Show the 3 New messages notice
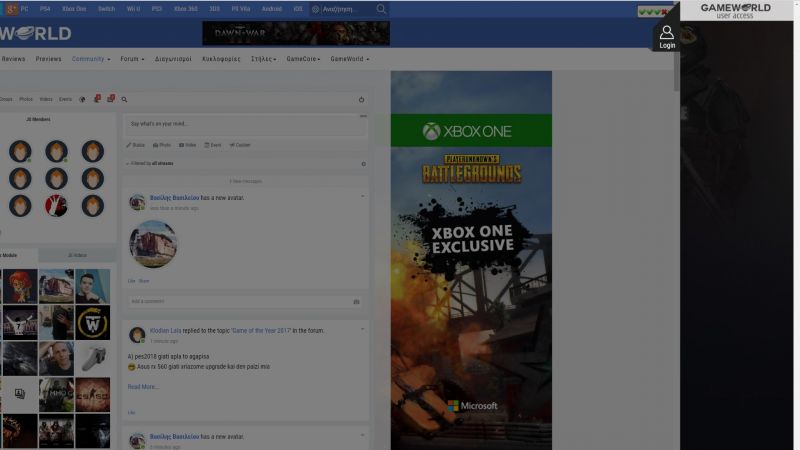This screenshot has height=450, width=800. tap(245, 181)
